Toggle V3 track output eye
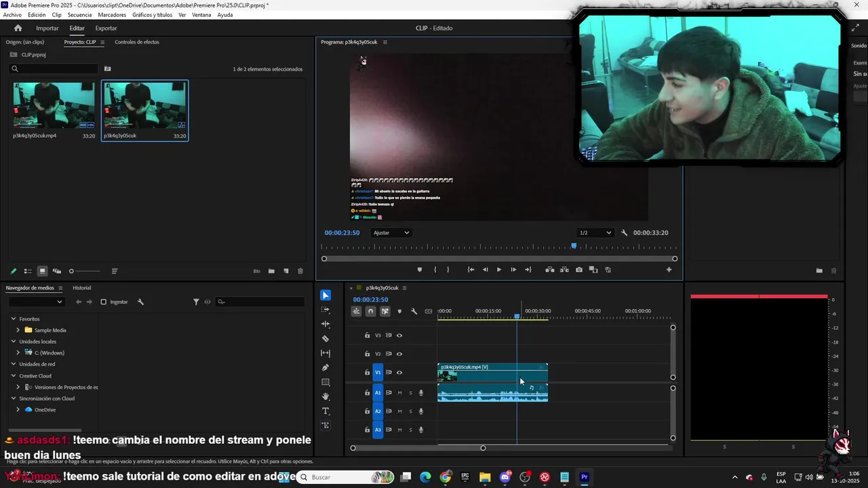 [399, 335]
